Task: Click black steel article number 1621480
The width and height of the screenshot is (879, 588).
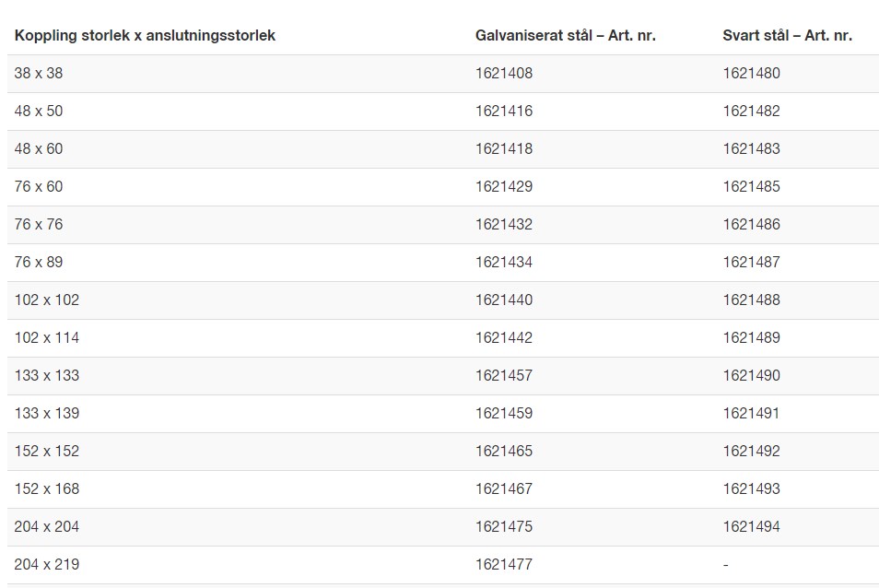Action: tap(751, 74)
